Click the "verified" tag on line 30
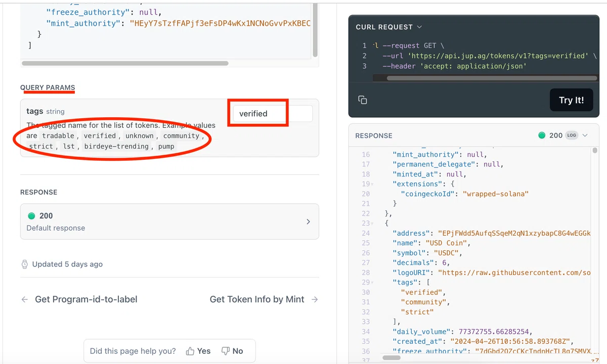 [x=423, y=292]
